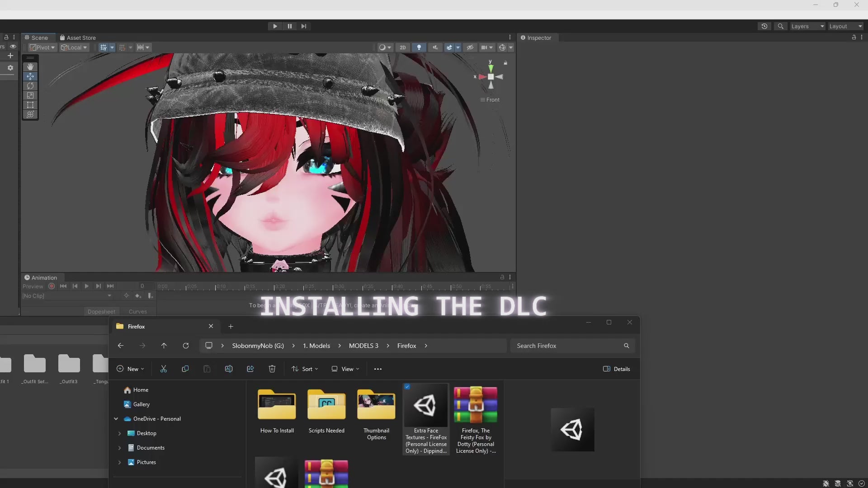Toggle scene effects like skybox
This screenshot has height=488, width=868.
point(449,47)
